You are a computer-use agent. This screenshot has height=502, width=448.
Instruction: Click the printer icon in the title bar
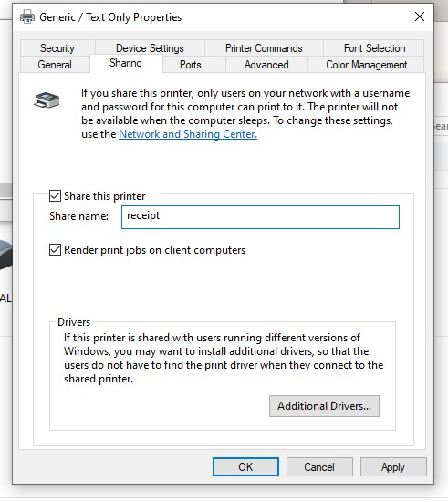click(x=27, y=16)
